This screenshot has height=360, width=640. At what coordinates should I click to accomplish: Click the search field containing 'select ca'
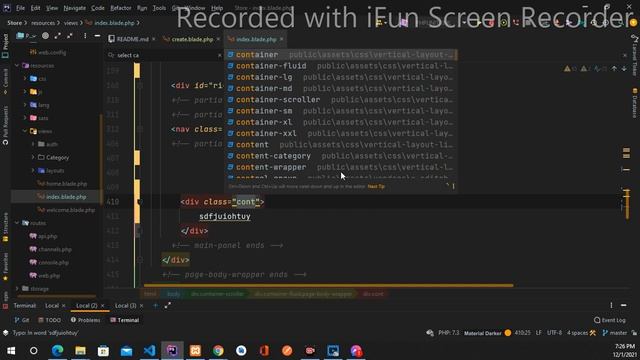pos(165,55)
